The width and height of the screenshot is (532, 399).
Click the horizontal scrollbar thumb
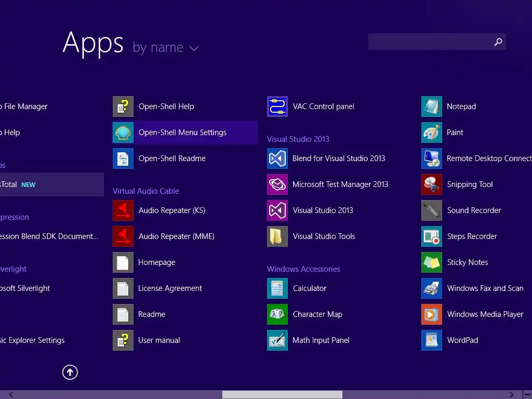(282, 395)
